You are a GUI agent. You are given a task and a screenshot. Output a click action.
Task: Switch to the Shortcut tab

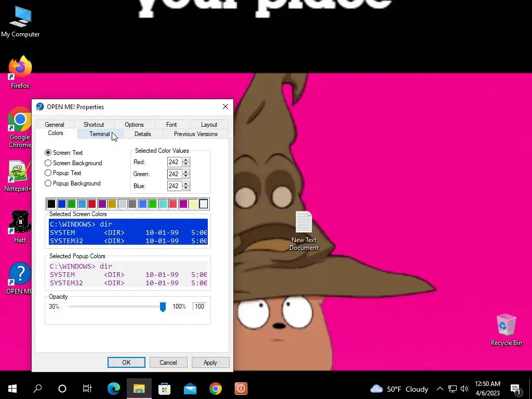(x=94, y=125)
